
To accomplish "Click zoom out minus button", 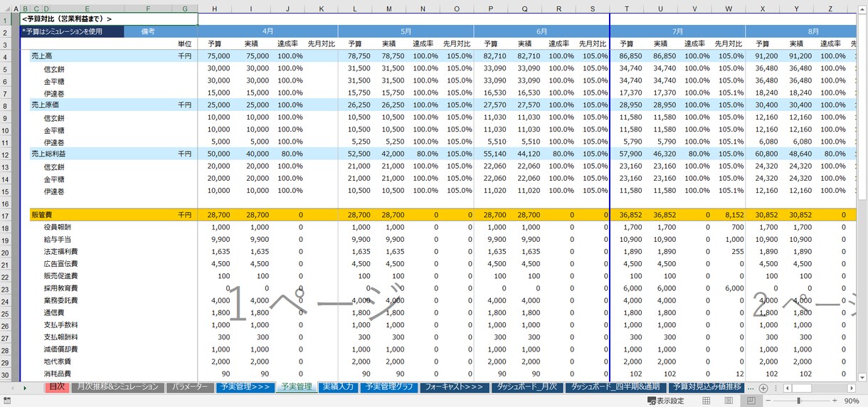I will pos(769,401).
